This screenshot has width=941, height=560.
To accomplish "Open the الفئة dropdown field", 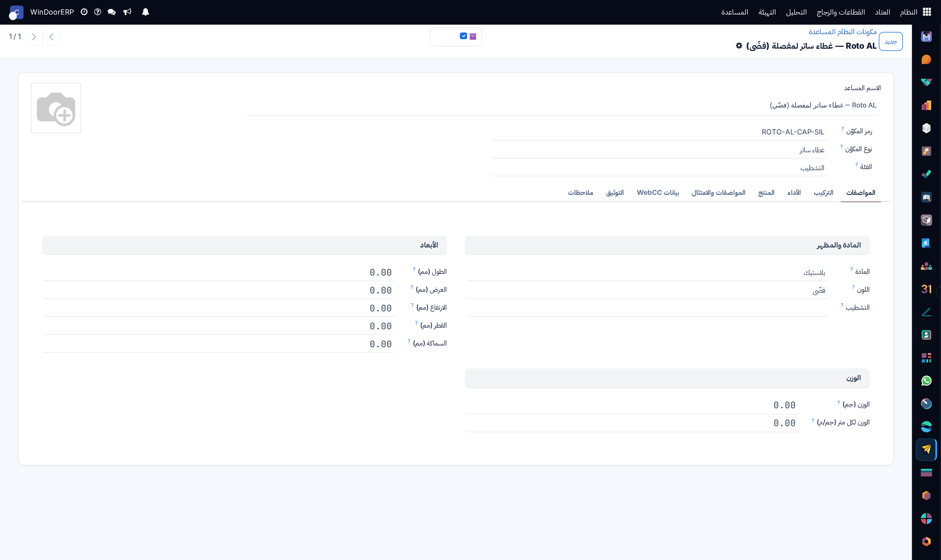I will click(x=659, y=167).
